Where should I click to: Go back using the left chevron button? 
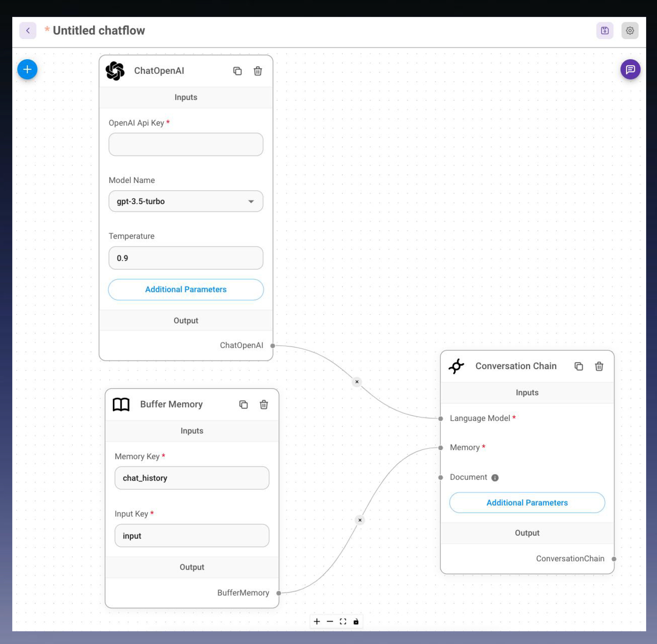28,31
